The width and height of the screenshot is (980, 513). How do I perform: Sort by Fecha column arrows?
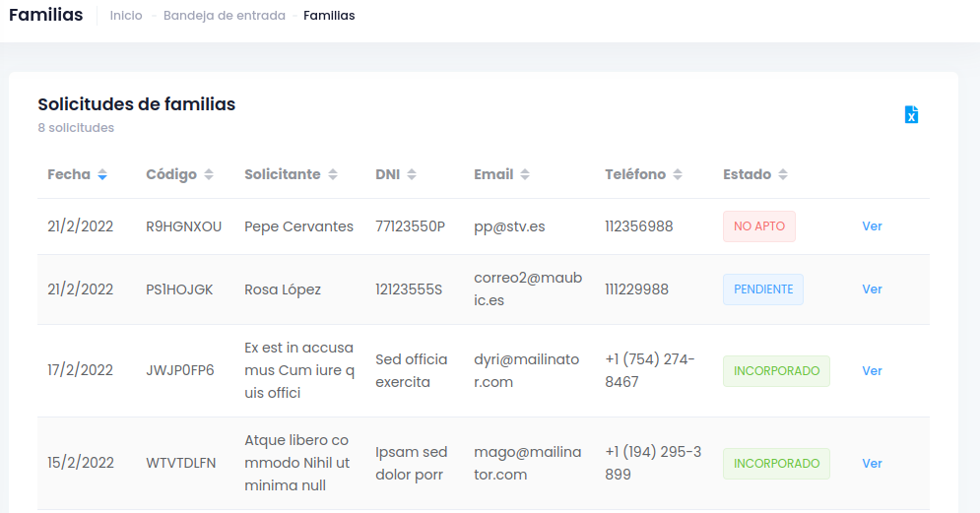pos(102,174)
